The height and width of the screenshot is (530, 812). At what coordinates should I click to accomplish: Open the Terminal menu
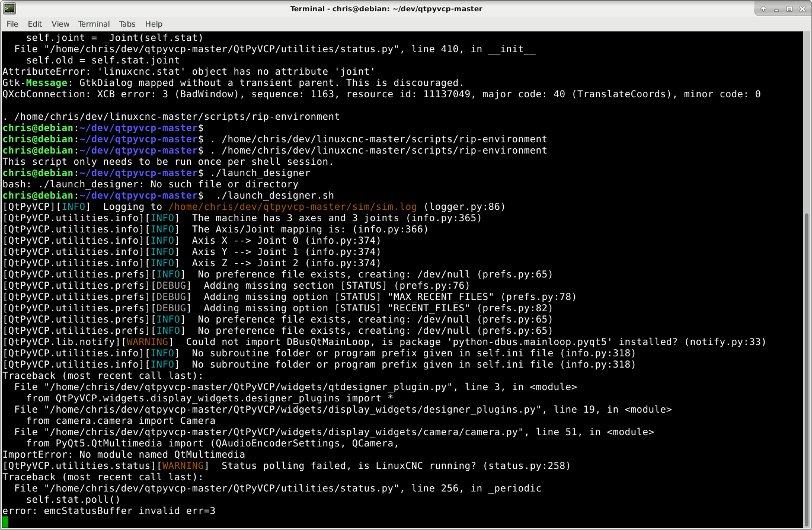(x=94, y=24)
